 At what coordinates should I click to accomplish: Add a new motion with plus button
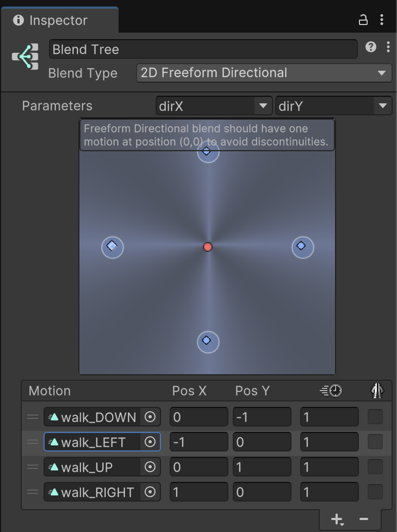[x=337, y=519]
